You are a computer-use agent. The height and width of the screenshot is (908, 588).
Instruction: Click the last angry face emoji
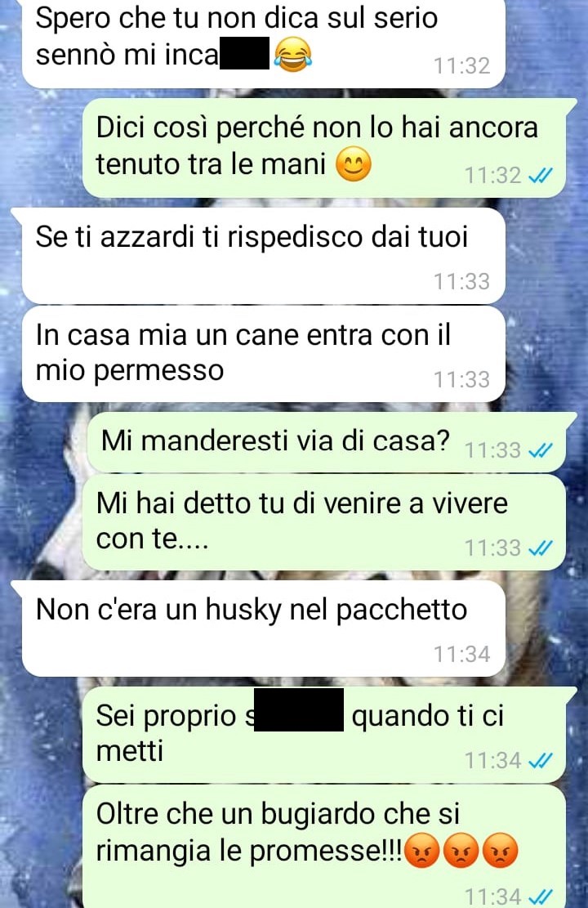click(500, 850)
